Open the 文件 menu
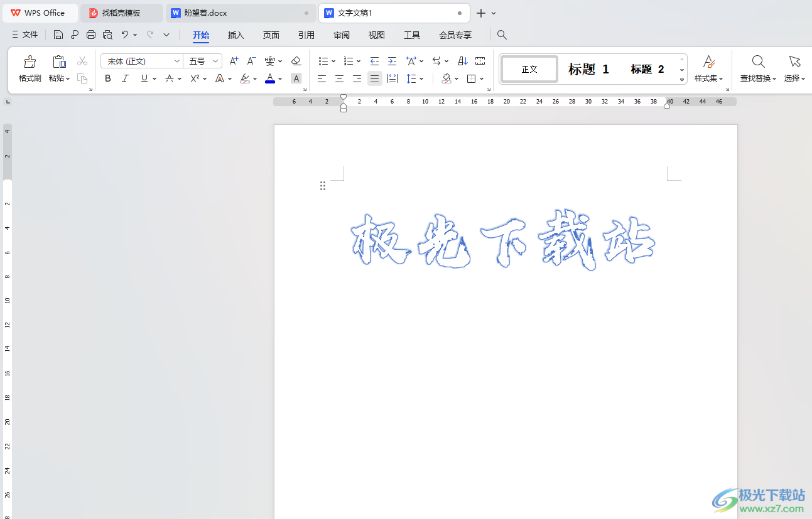Screen dimensions: 812x519 coord(25,35)
